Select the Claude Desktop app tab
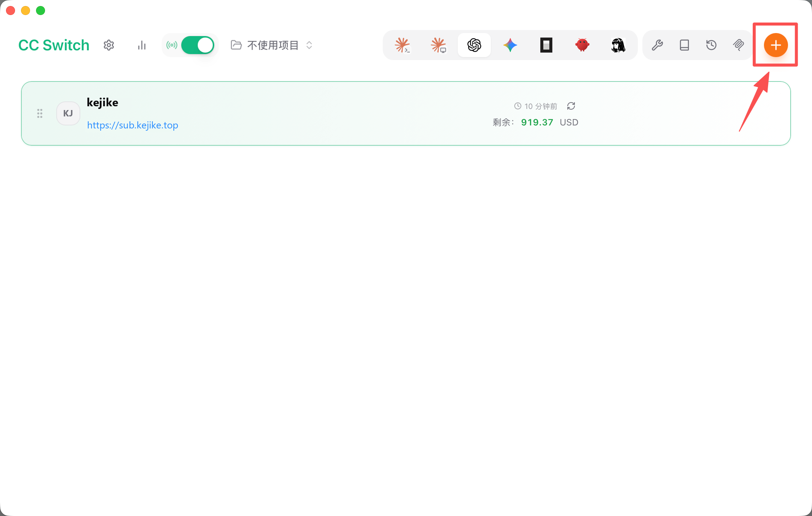The image size is (812, 516). point(438,45)
